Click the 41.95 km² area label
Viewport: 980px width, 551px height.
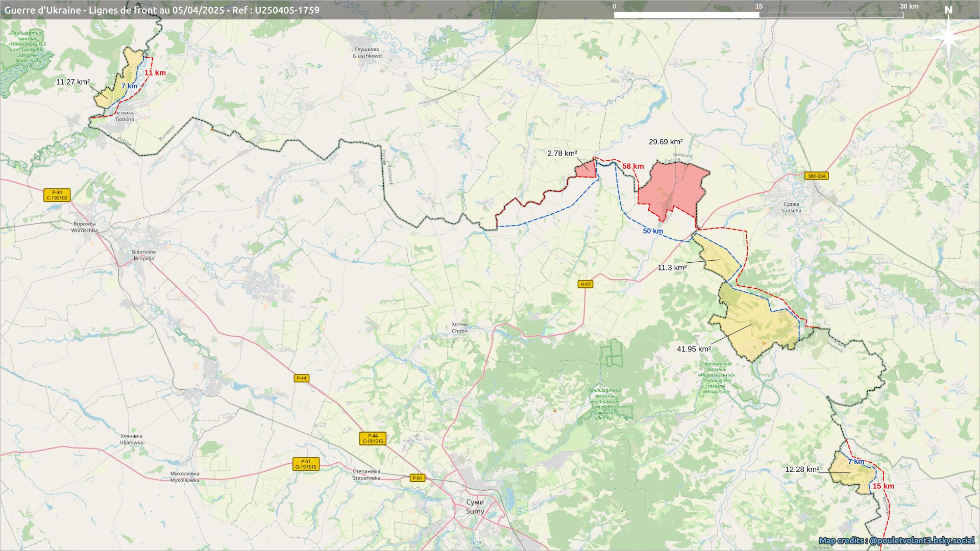[x=694, y=349]
